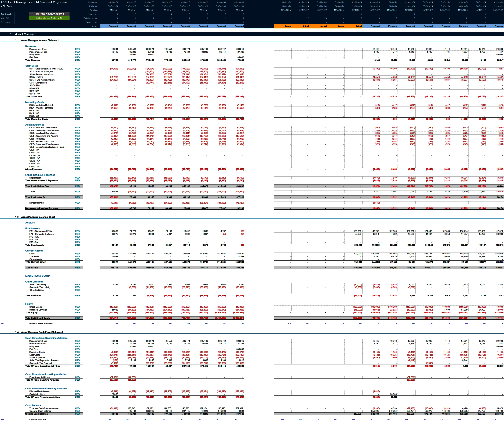The height and width of the screenshot is (422, 504).
Task: Select the annual 01-Jan-24 start date cell
Action: point(113,2)
